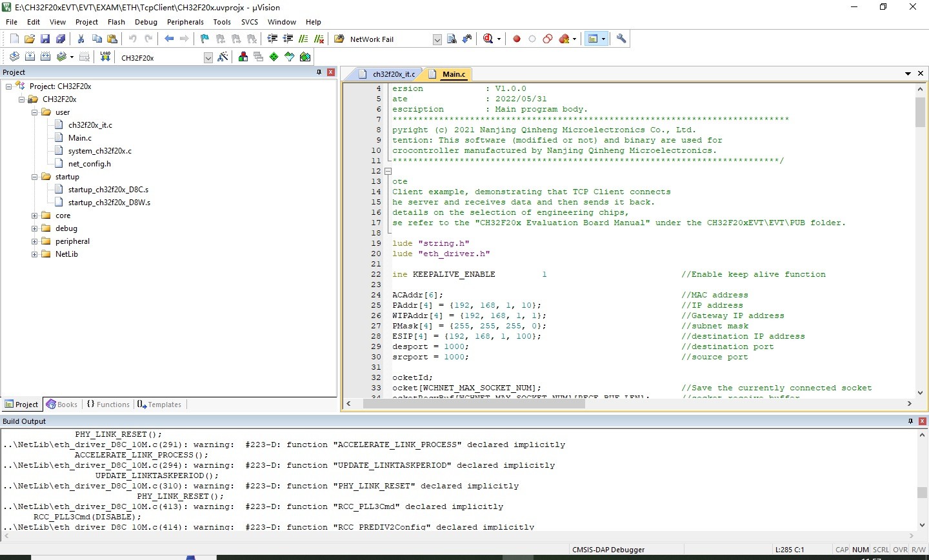The image size is (929, 560).
Task: Expand the debug folder
Action: [35, 228]
